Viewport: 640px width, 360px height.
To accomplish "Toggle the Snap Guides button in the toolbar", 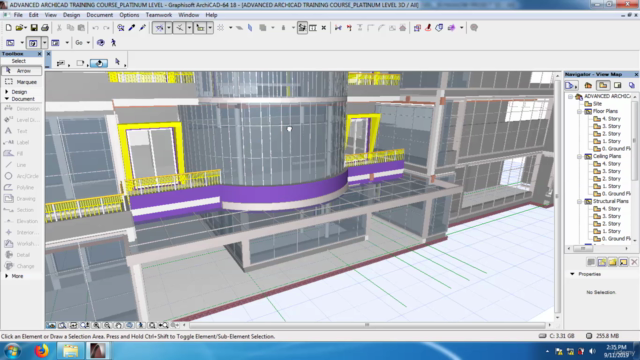I will (179, 28).
